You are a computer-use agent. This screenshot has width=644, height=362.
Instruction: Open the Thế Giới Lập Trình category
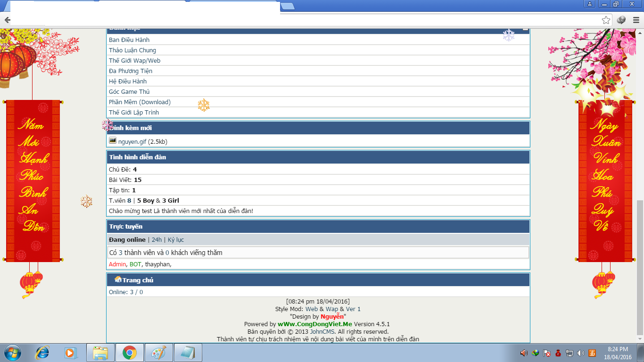[x=134, y=113]
